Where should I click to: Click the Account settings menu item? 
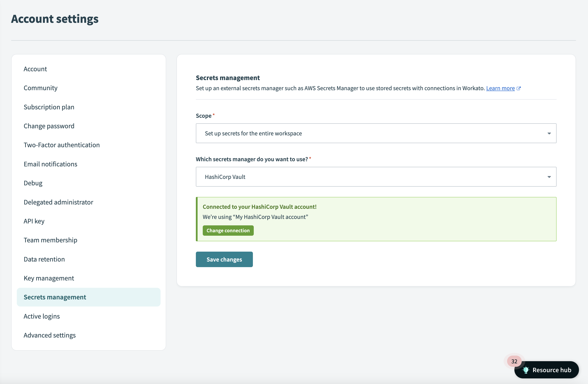(35, 68)
